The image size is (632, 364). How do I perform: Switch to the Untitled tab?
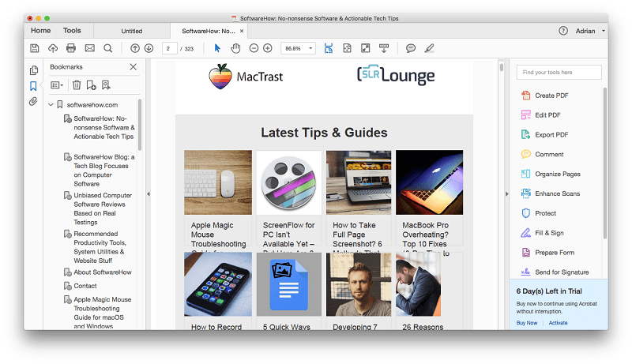pyautogui.click(x=132, y=31)
